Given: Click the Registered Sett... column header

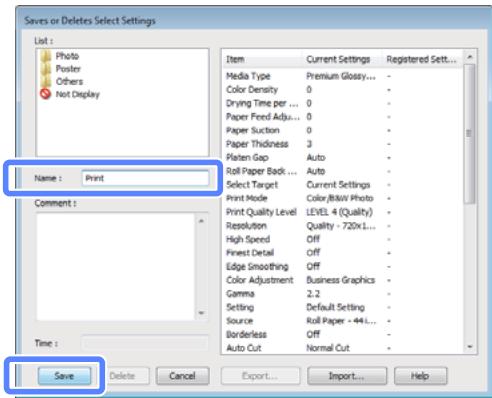Looking at the screenshot, I should point(422,59).
